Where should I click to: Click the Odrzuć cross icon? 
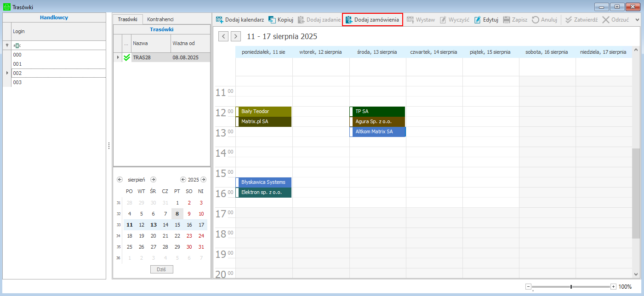click(606, 20)
